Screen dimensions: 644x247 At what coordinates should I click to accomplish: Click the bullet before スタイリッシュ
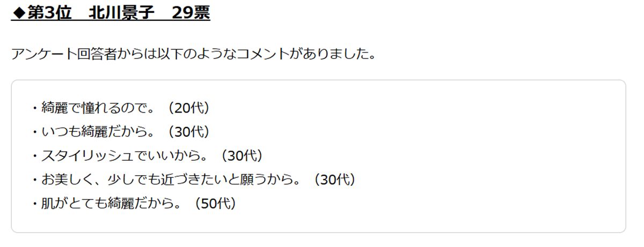click(x=35, y=156)
